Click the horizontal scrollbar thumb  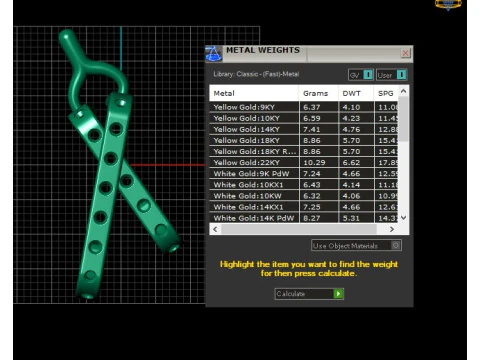[299, 229]
